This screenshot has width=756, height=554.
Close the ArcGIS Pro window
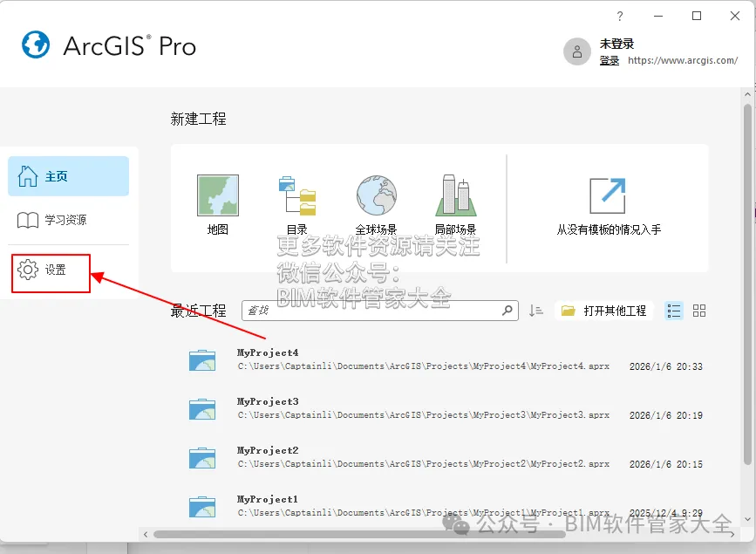(x=735, y=17)
